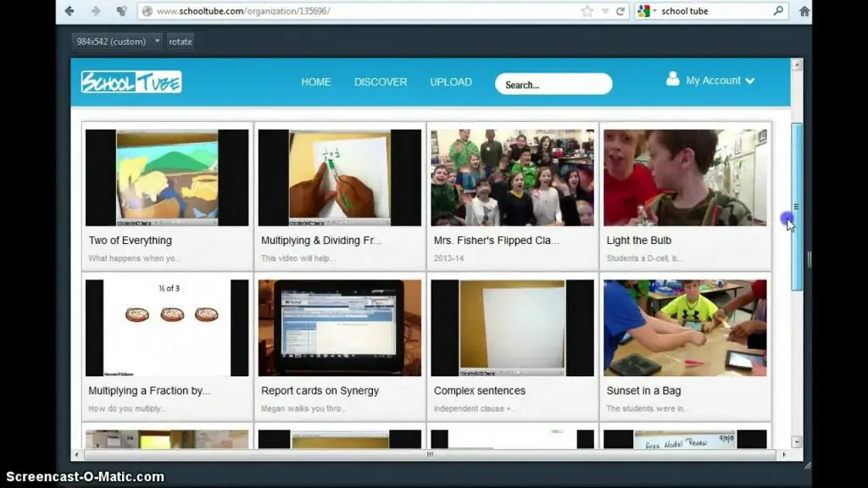Reload the page with refresh icon
This screenshot has height=488, width=868.
pos(620,11)
